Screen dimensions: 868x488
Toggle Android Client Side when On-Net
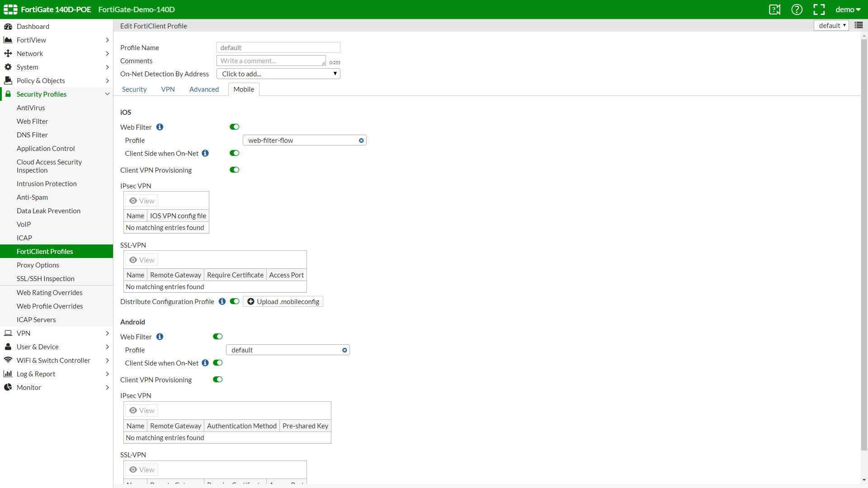coord(217,363)
